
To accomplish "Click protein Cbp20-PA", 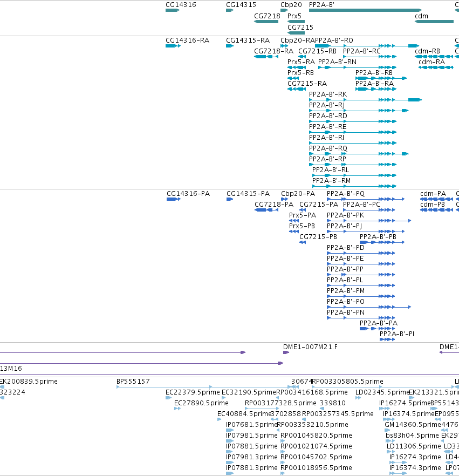I will click(285, 199).
